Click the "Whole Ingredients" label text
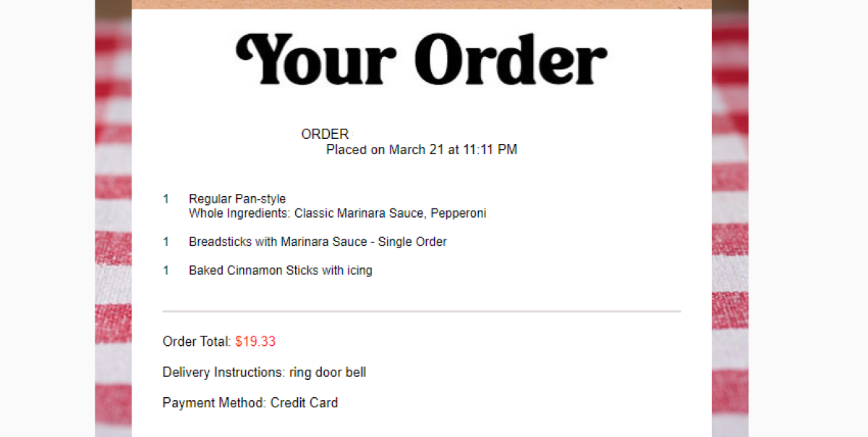The width and height of the screenshot is (868, 437). pos(239,213)
